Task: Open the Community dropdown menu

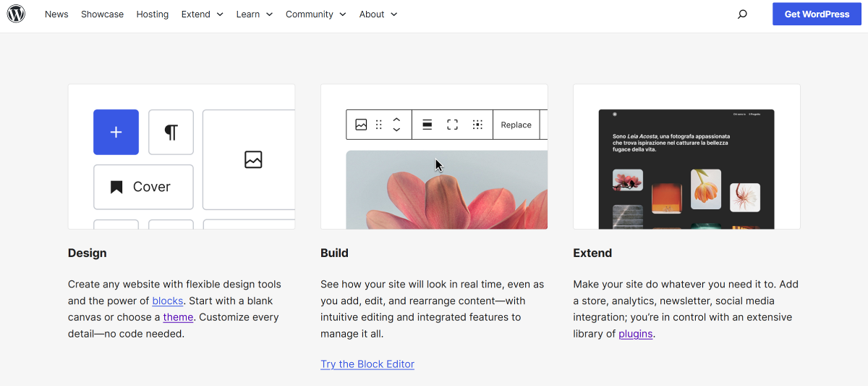Action: coord(315,14)
